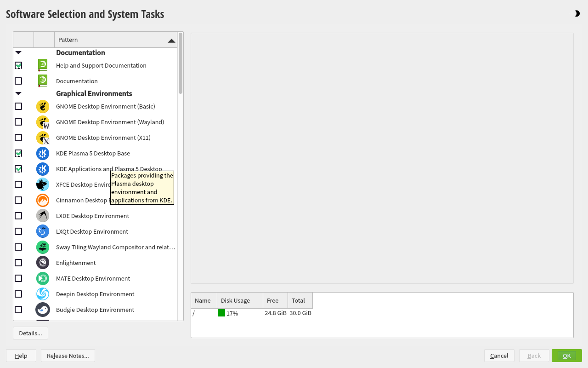Click the Sway Tiling Wayland Compositor icon

(x=43, y=247)
